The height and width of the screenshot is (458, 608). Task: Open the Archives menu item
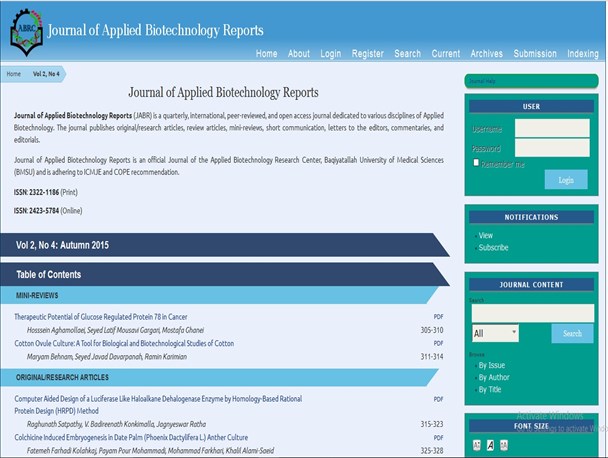[x=487, y=54]
